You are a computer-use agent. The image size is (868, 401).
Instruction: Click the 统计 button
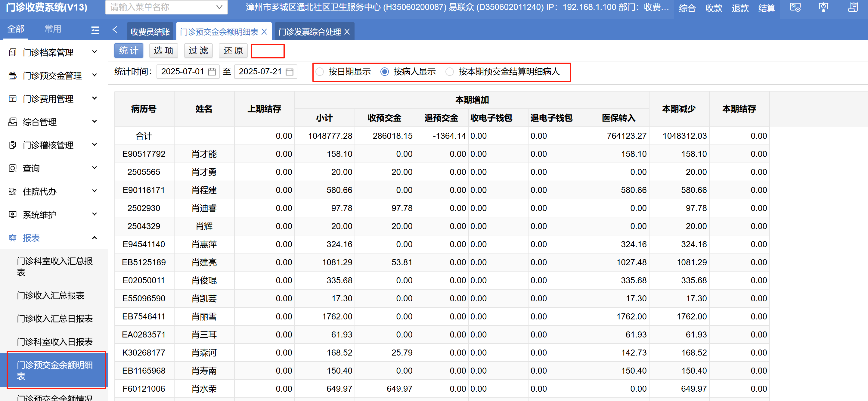(x=129, y=51)
